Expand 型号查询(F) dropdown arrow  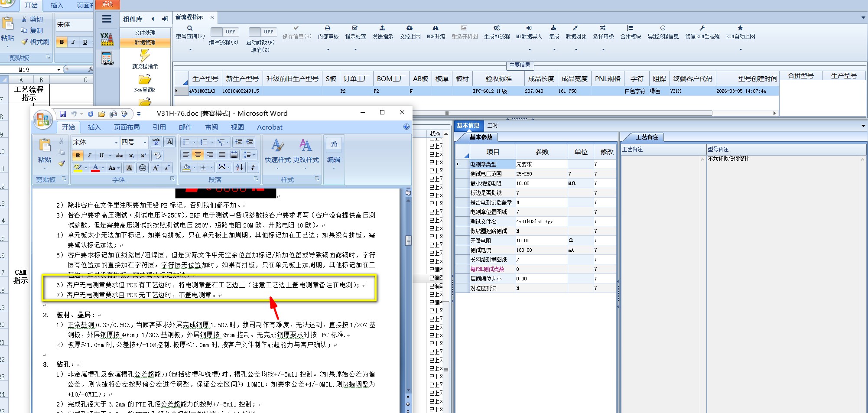tap(190, 50)
